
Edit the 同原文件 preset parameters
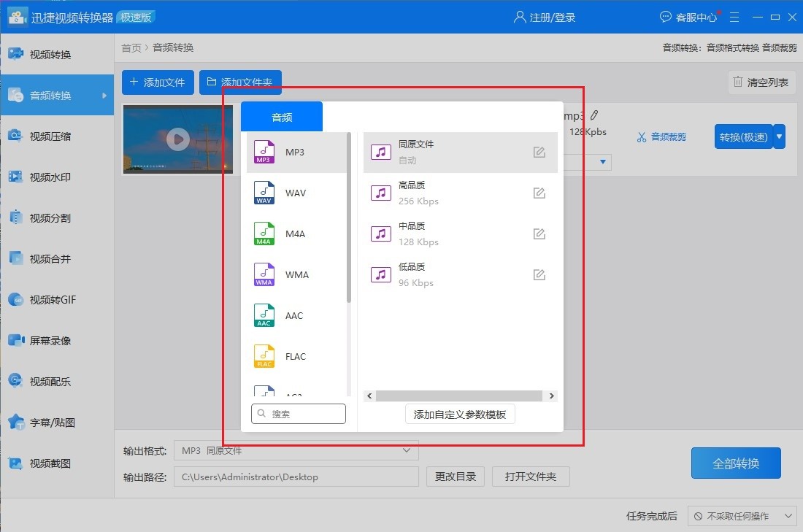click(539, 152)
